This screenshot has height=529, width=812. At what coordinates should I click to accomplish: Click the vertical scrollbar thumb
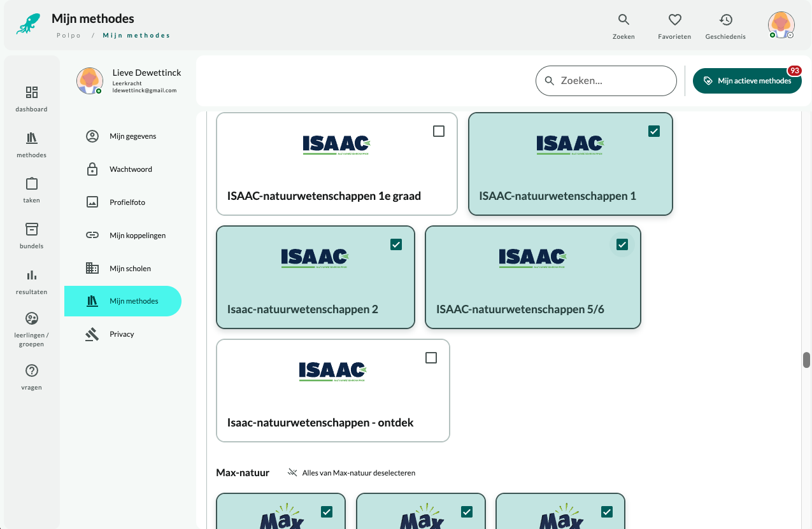coord(806,360)
